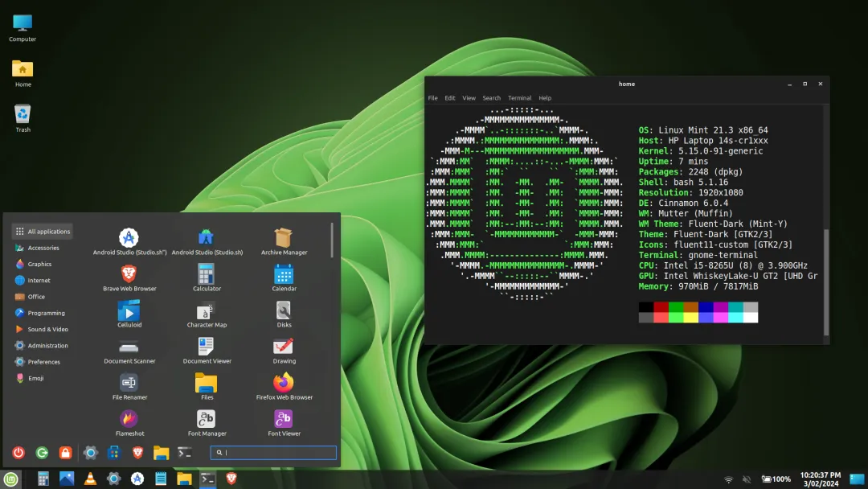Open Archive Manager from menu

click(284, 242)
